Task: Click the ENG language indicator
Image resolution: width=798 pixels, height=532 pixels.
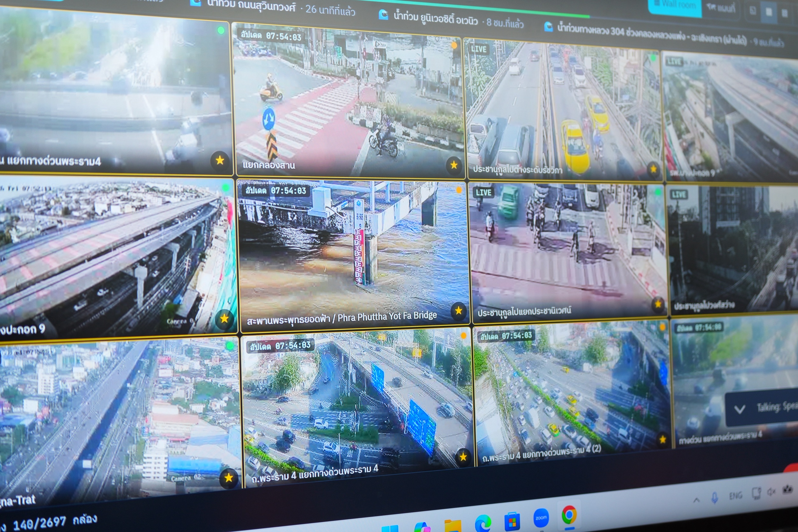Action: pos(735,495)
